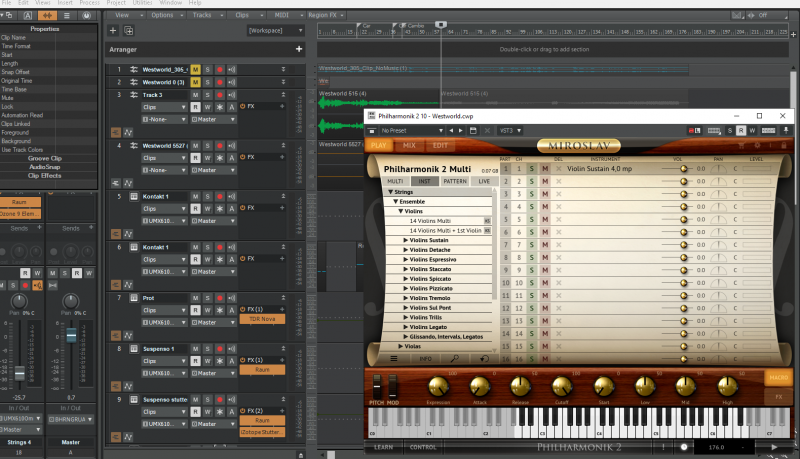
Task: Open the shop cart icon in Miroslav header
Action: coord(741,145)
